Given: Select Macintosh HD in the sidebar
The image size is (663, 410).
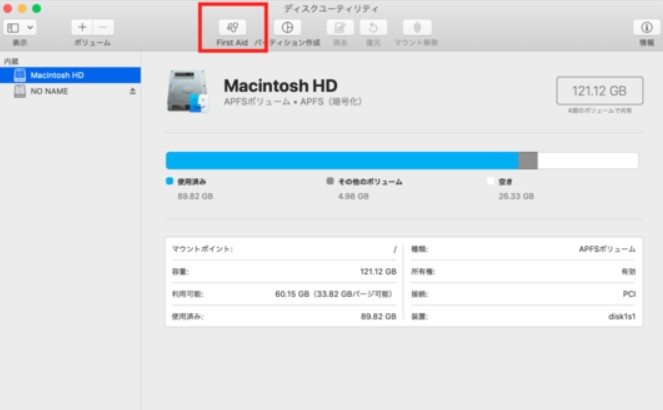Looking at the screenshot, I should click(70, 75).
